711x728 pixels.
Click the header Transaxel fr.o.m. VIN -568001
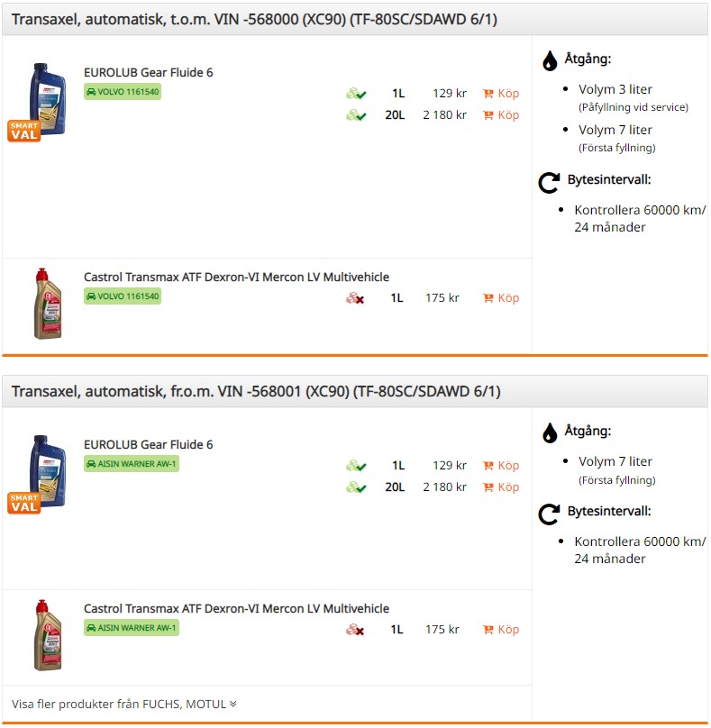pos(256,391)
